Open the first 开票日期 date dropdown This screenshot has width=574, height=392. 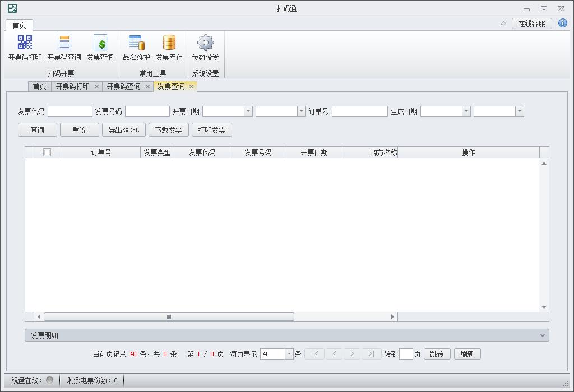248,111
